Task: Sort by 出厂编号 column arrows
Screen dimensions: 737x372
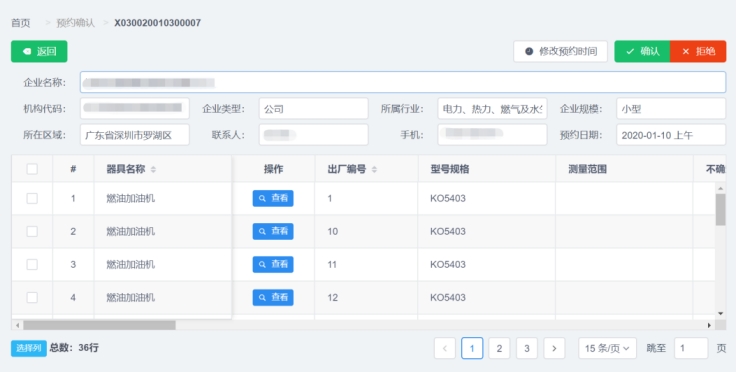Action: 374,169
